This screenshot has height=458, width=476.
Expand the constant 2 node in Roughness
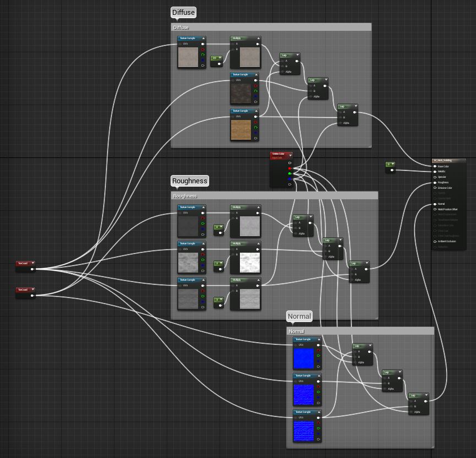(221, 263)
